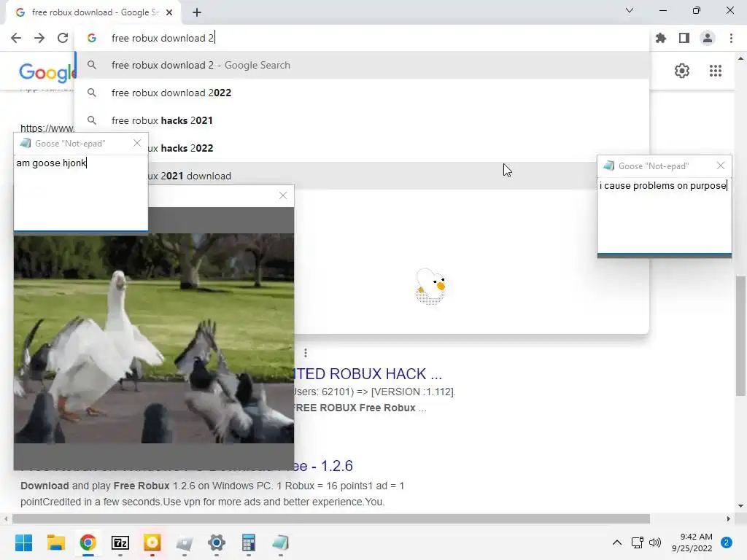The image size is (747, 560).
Task: Select the free robux download Google Search tab
Action: click(93, 12)
